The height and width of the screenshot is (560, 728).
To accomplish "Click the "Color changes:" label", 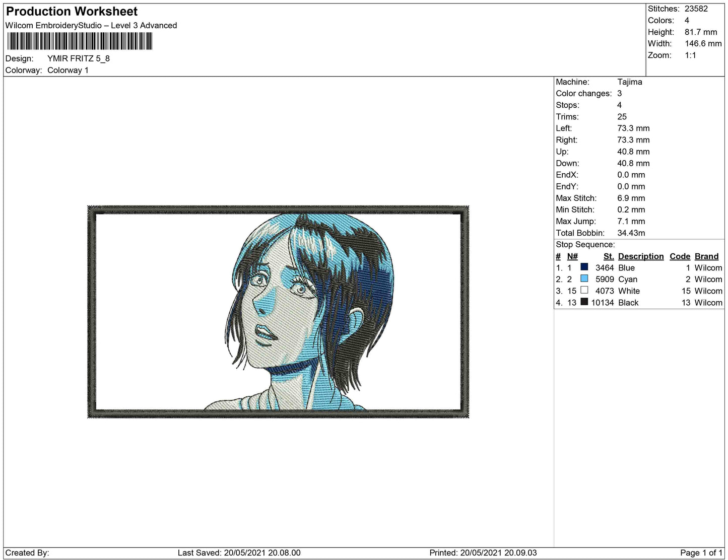I will 584,93.
